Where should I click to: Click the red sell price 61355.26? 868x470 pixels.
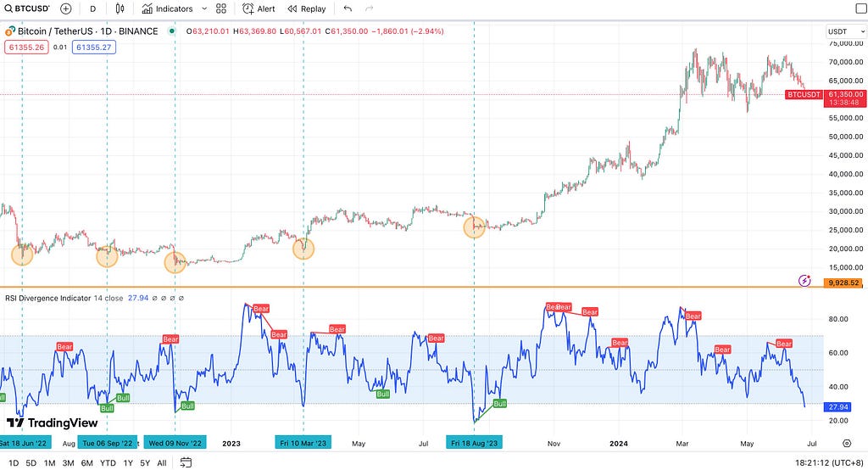(26, 48)
